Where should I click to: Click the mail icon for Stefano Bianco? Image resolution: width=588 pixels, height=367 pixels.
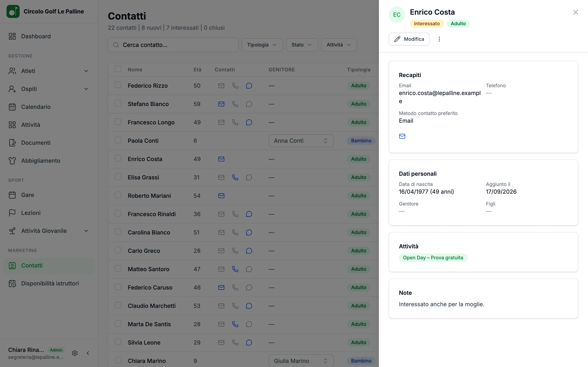pos(221,104)
